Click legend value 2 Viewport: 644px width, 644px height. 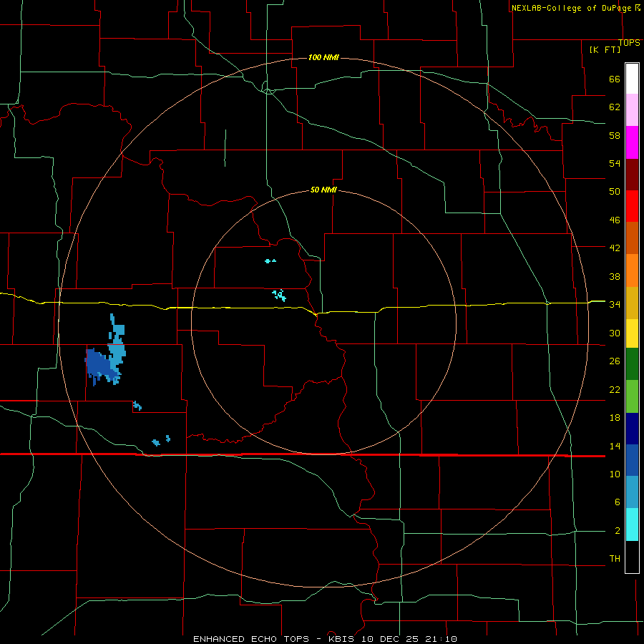coord(617,531)
